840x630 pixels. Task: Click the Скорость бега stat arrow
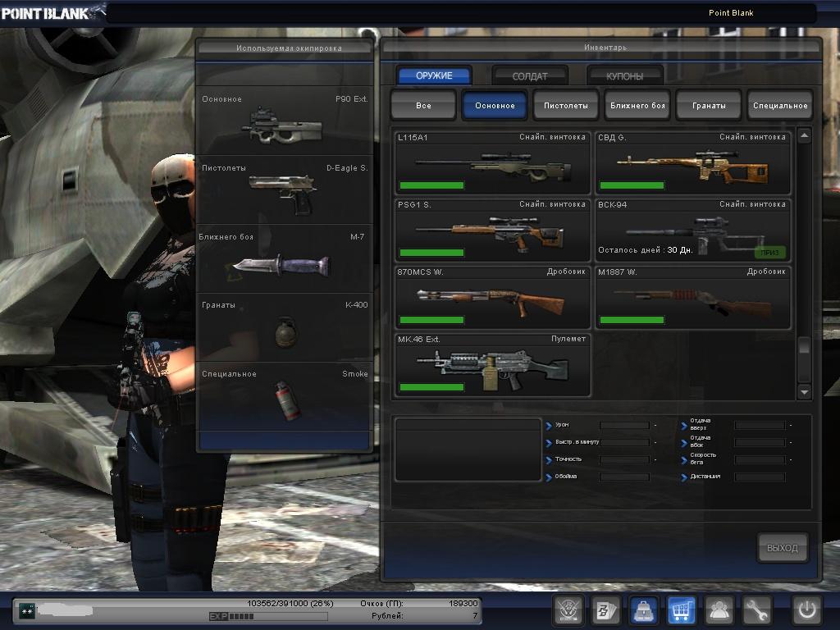[684, 459]
